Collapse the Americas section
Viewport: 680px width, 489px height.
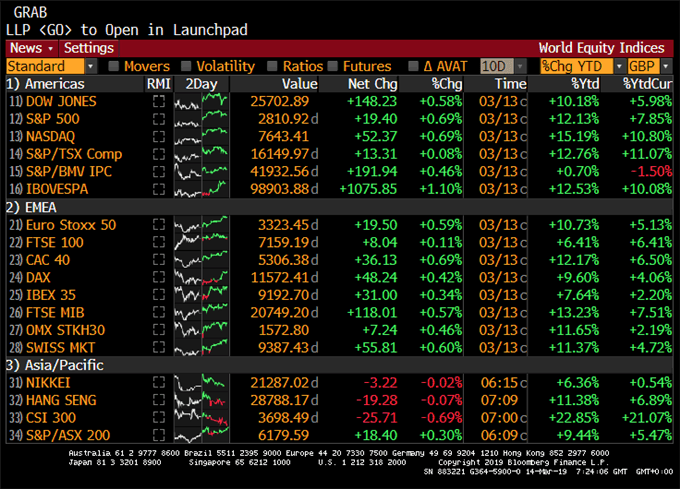[45, 84]
